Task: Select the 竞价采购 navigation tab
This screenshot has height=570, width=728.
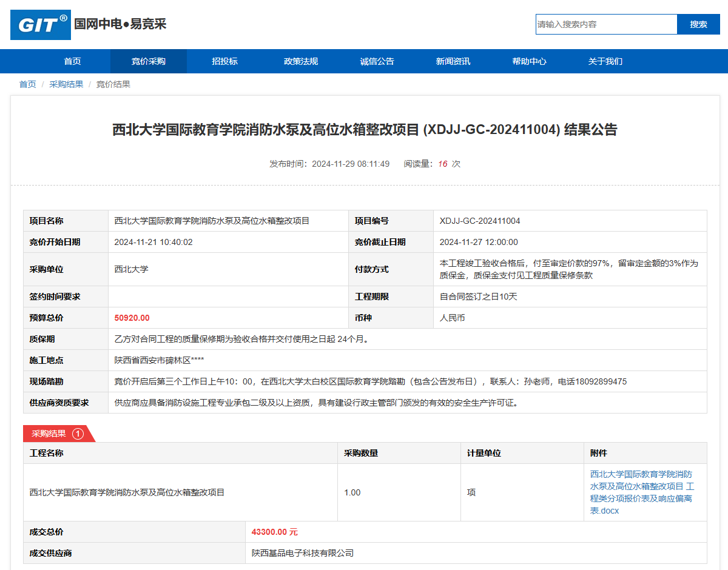Action: click(149, 61)
